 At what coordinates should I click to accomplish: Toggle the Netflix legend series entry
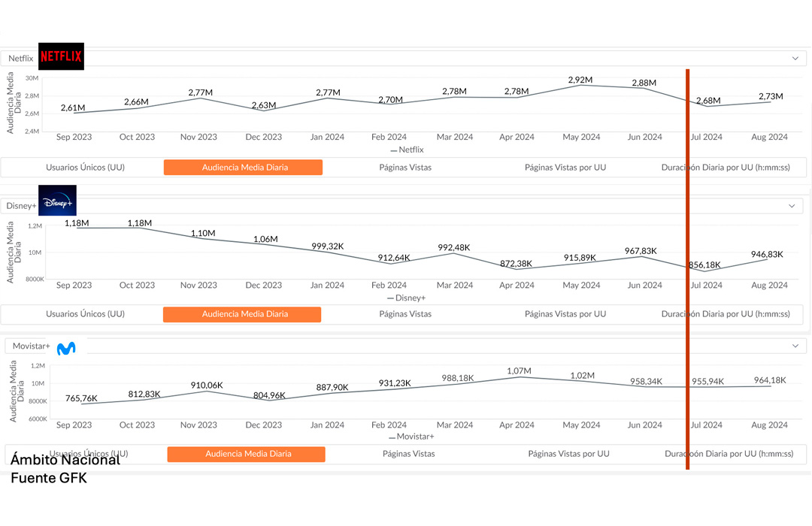tap(407, 150)
